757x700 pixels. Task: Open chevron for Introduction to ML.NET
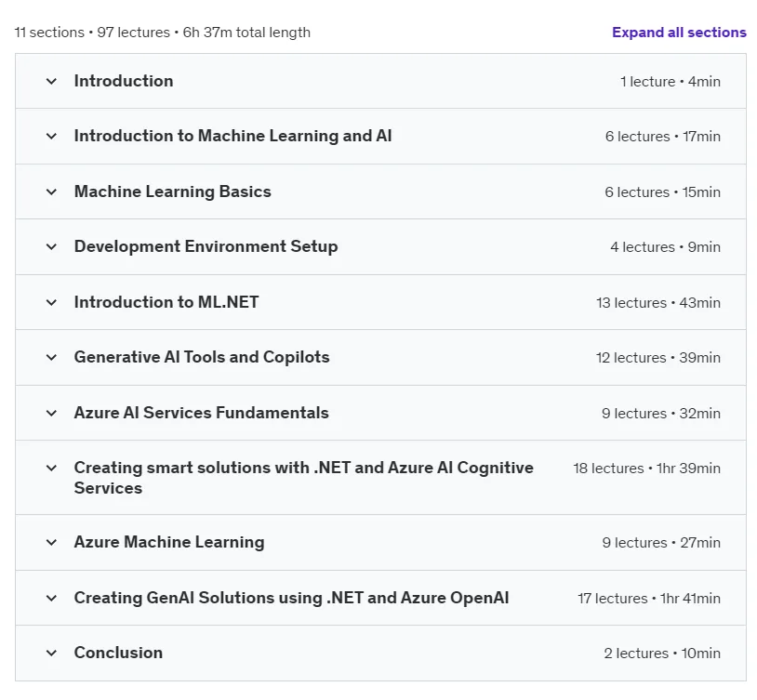(x=51, y=303)
